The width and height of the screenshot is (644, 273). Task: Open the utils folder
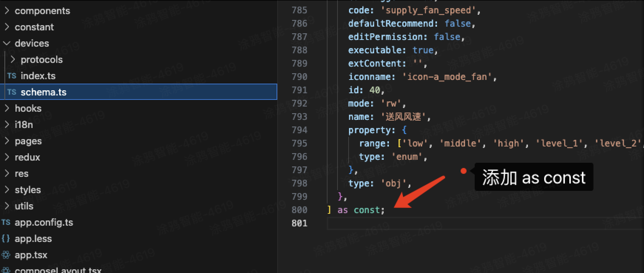click(7, 206)
